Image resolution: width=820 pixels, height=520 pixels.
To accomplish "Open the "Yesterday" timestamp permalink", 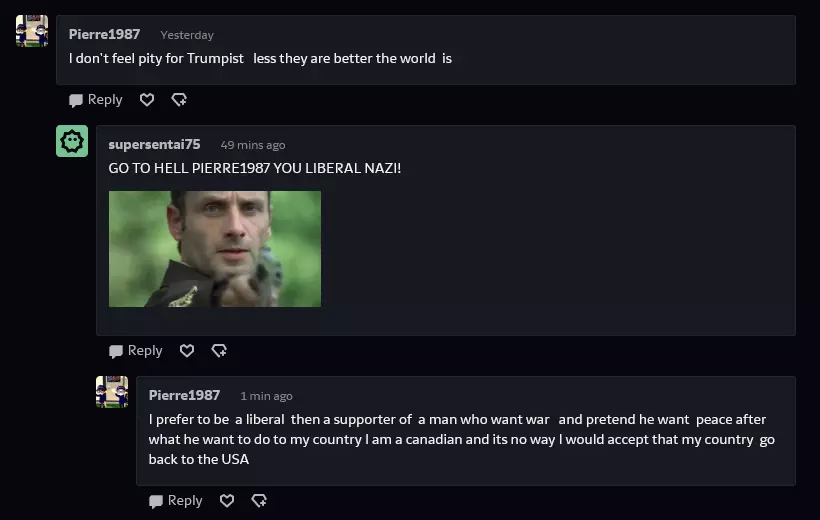I will [187, 35].
